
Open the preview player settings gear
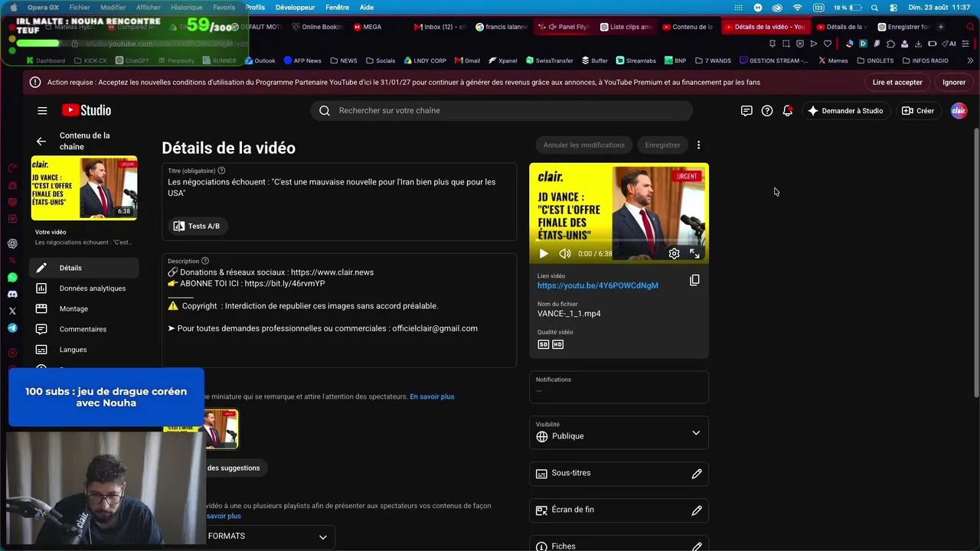click(x=674, y=253)
